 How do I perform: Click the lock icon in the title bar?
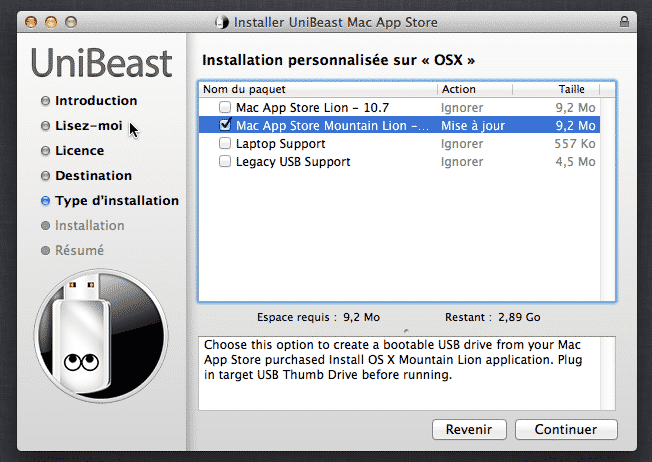click(x=627, y=21)
